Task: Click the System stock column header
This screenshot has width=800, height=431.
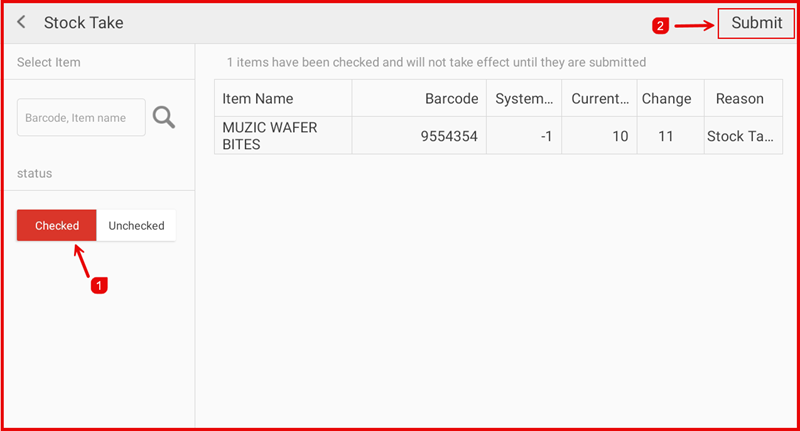Action: [524, 98]
